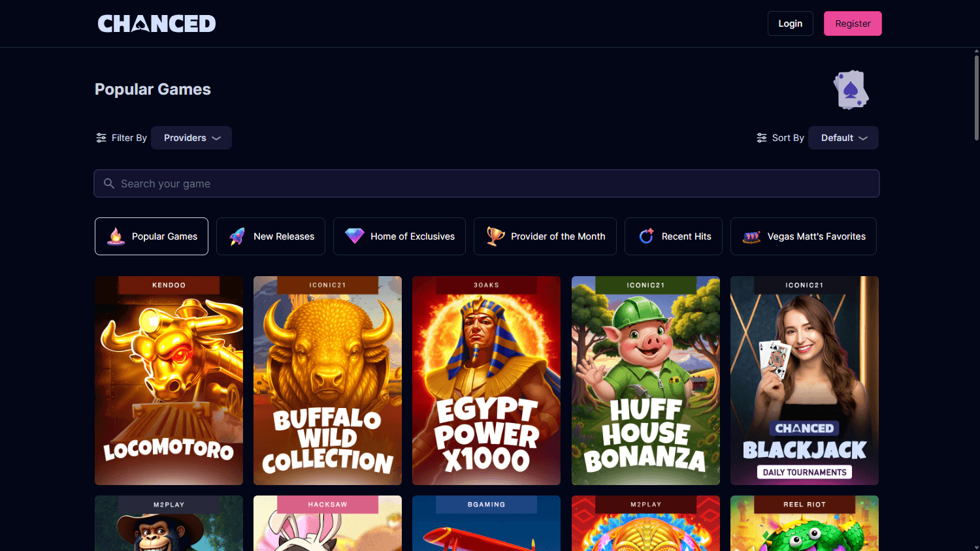Launch Egypt Power X1000 game
This screenshot has height=551, width=980.
click(x=486, y=381)
